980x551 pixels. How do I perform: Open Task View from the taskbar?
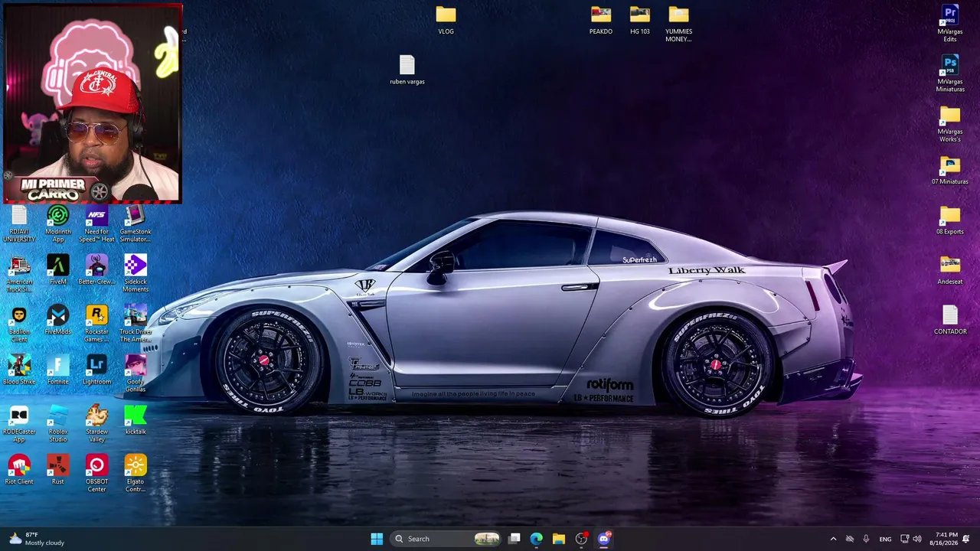(514, 539)
